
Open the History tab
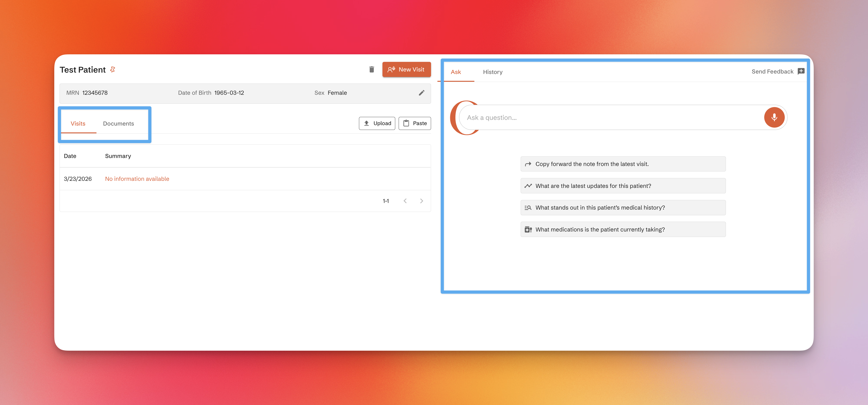tap(492, 72)
